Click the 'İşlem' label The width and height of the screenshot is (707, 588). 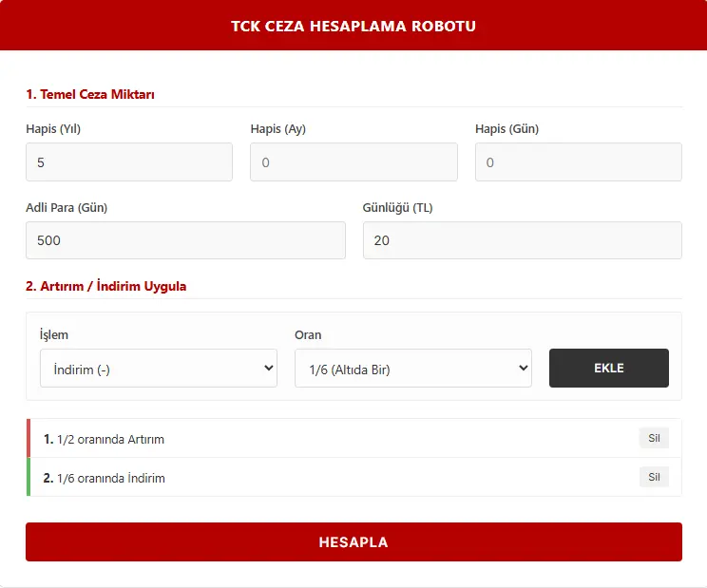pos(54,334)
